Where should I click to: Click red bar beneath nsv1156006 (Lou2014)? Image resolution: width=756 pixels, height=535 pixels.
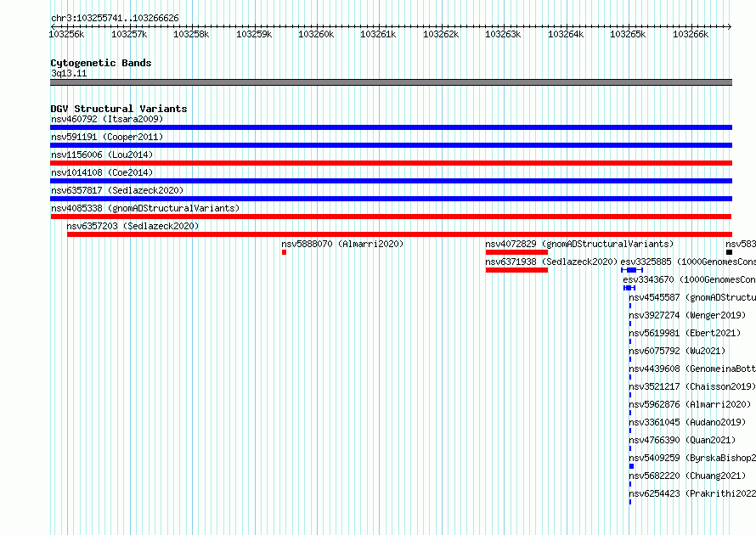click(391, 163)
